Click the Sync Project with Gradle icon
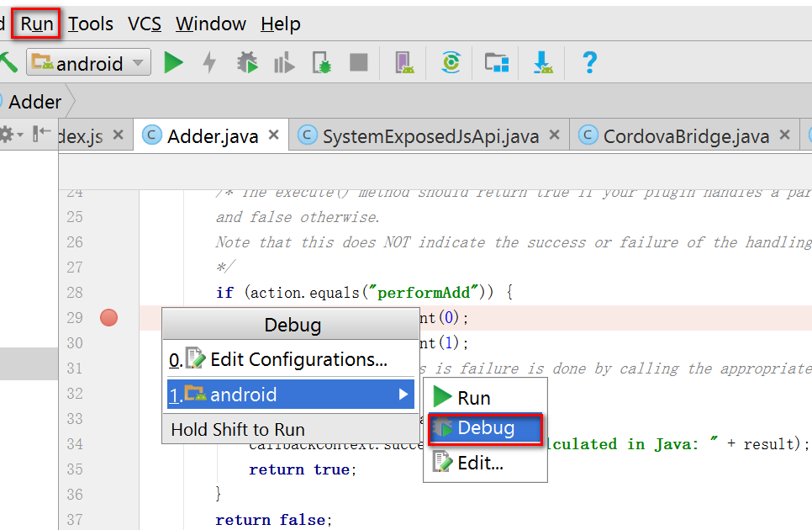The height and width of the screenshot is (530, 812). [x=451, y=63]
